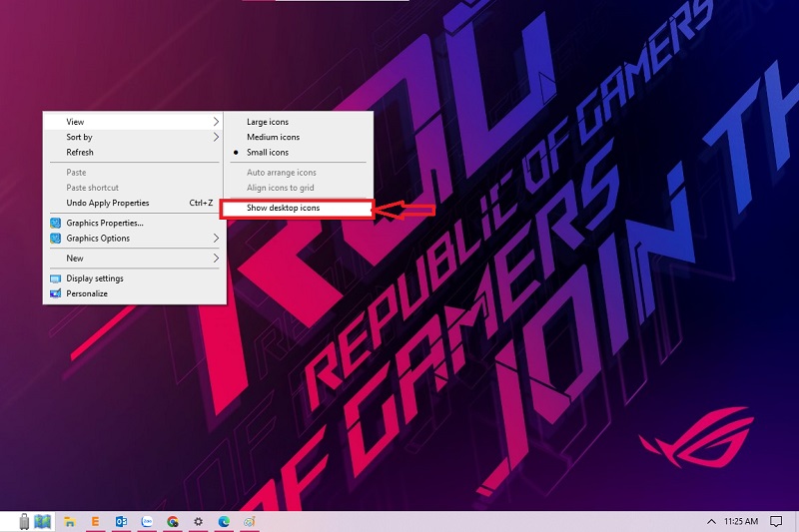Open the notification Action Center icon
The image size is (799, 532).
776,521
